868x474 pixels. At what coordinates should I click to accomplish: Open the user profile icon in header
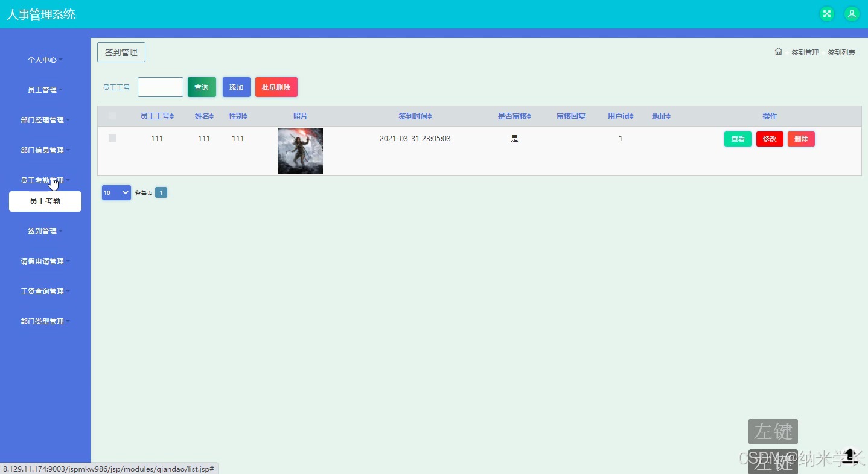pyautogui.click(x=852, y=14)
